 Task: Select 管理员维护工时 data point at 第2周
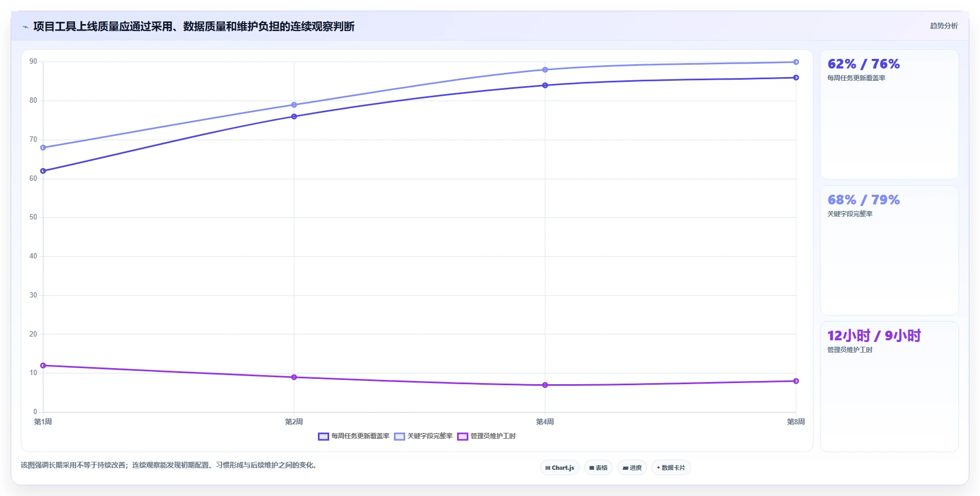pos(294,377)
